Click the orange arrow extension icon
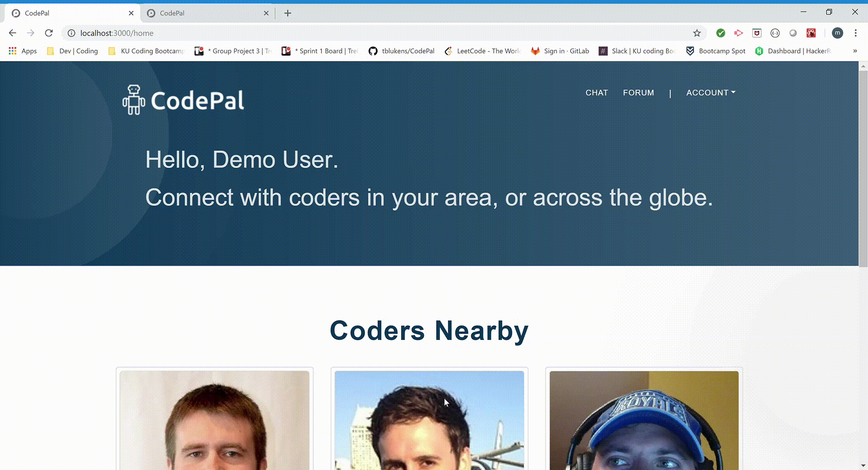This screenshot has height=470, width=868. coord(739,33)
